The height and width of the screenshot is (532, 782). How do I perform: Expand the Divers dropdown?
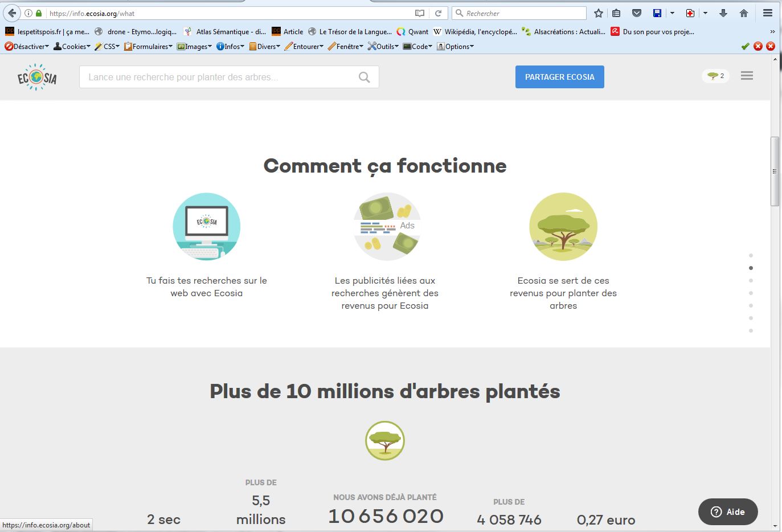pyautogui.click(x=264, y=47)
